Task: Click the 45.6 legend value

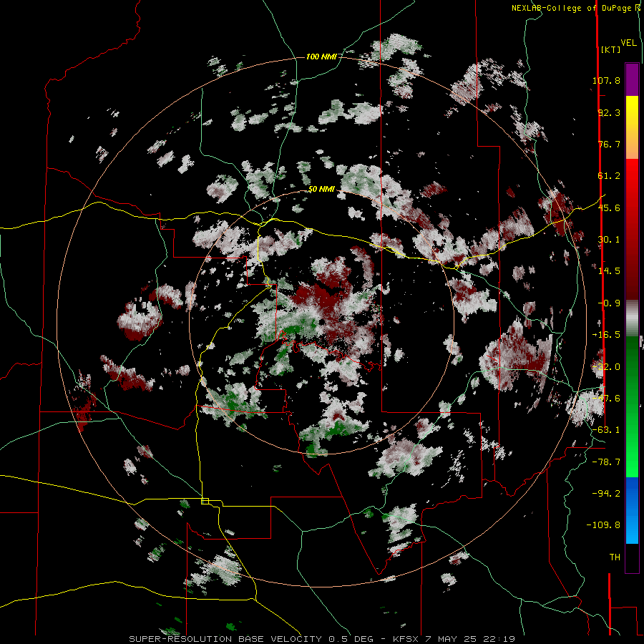Action: coord(609,208)
